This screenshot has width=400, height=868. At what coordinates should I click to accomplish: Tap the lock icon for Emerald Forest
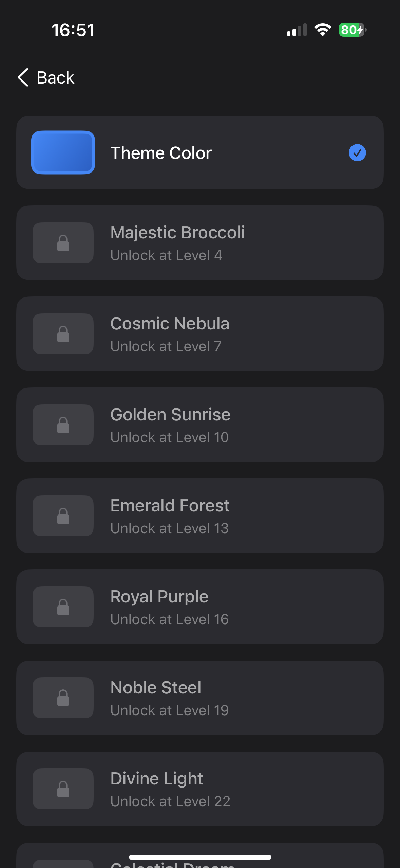tap(63, 516)
